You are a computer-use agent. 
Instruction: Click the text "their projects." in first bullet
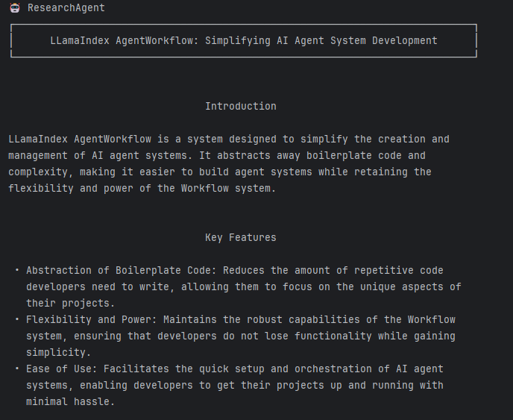point(71,303)
